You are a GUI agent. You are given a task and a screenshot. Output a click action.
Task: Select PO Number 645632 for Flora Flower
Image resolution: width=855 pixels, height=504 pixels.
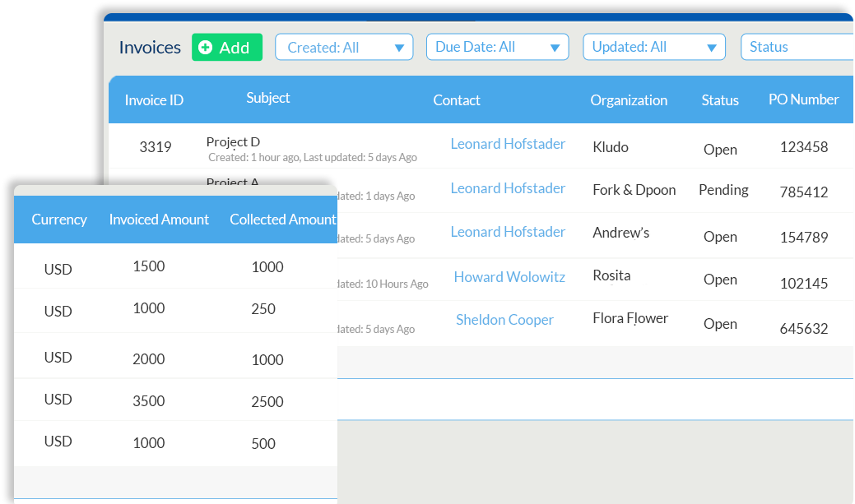[x=803, y=328]
